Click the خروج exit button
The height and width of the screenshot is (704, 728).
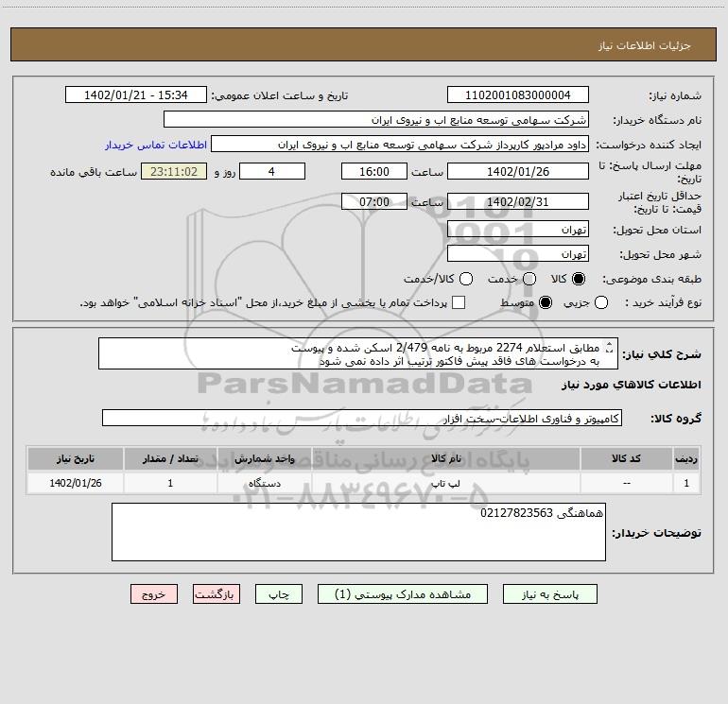pyautogui.click(x=154, y=594)
